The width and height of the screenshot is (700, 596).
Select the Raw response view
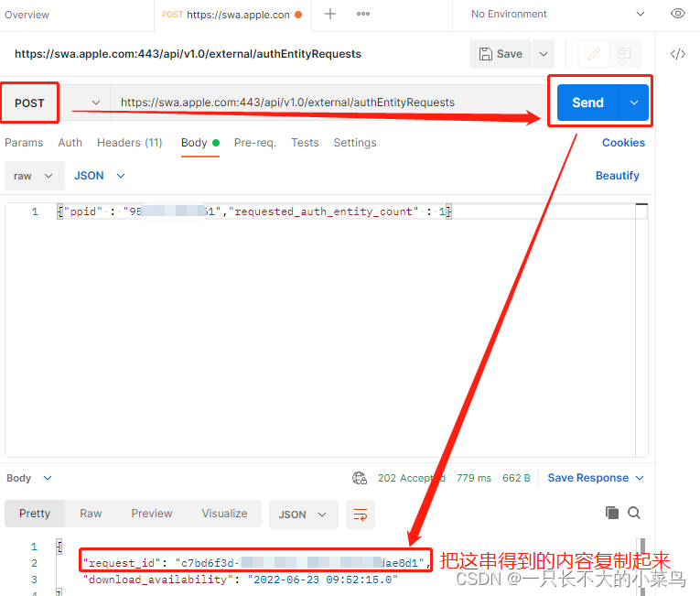(91, 514)
